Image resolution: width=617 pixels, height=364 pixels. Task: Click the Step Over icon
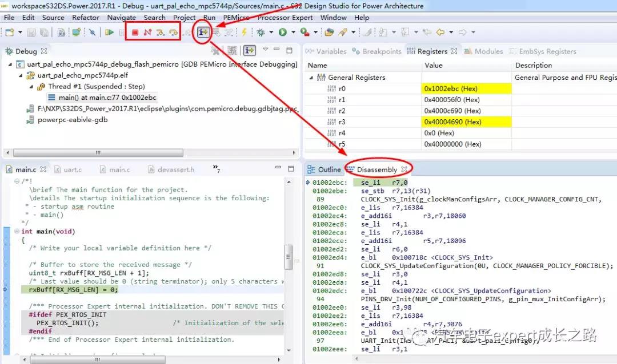pos(173,33)
